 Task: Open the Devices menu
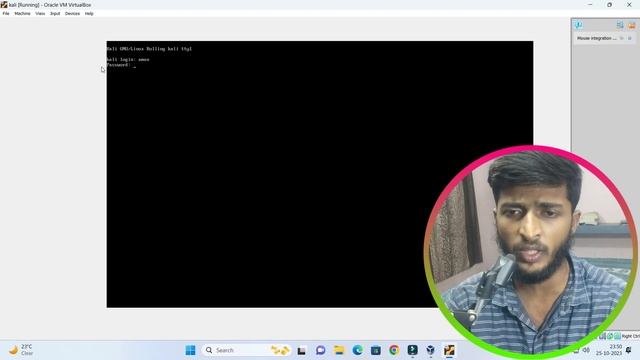click(x=72, y=13)
